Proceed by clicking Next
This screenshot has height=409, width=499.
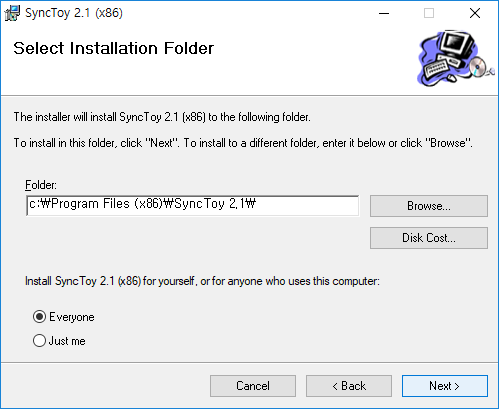445,386
